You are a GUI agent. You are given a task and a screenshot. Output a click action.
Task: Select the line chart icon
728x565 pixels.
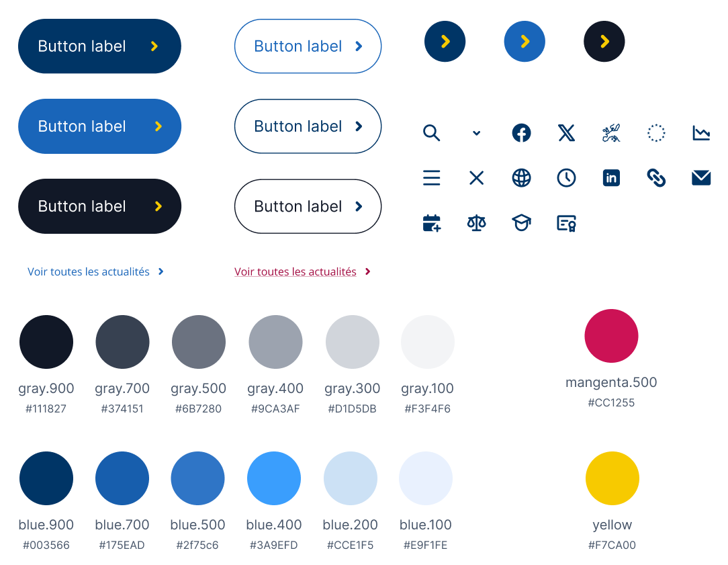click(x=701, y=133)
